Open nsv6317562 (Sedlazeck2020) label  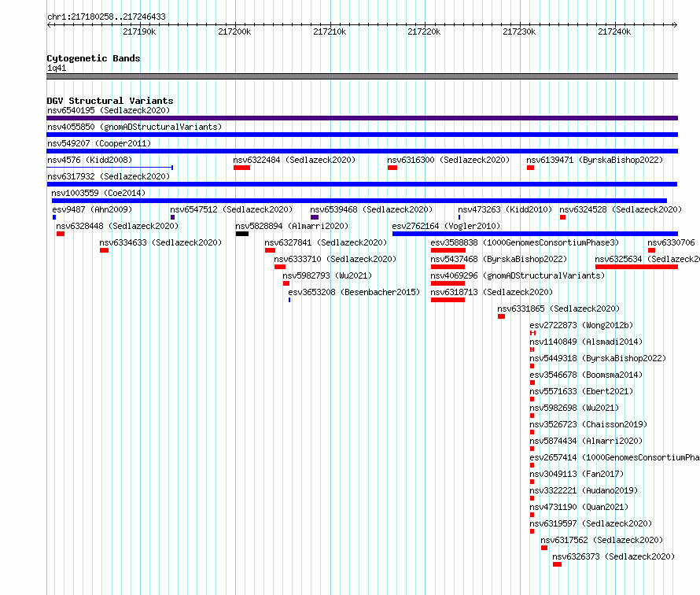(602, 540)
